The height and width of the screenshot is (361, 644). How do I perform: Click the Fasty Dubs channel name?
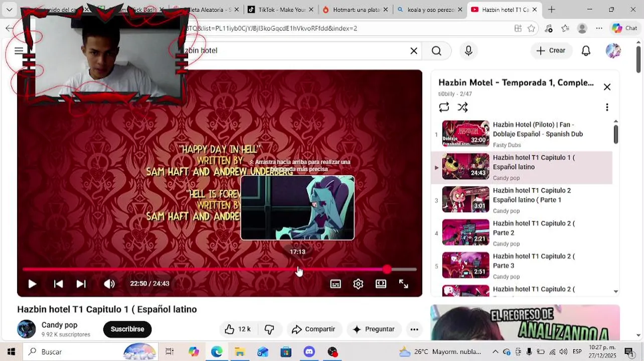coord(507,145)
